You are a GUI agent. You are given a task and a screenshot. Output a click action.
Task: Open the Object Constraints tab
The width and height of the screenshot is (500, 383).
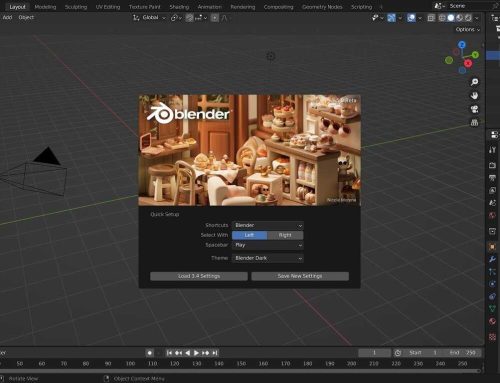pos(493,296)
